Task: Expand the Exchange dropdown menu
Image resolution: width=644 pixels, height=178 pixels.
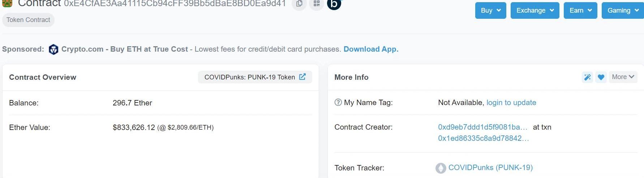Action: tap(535, 10)
